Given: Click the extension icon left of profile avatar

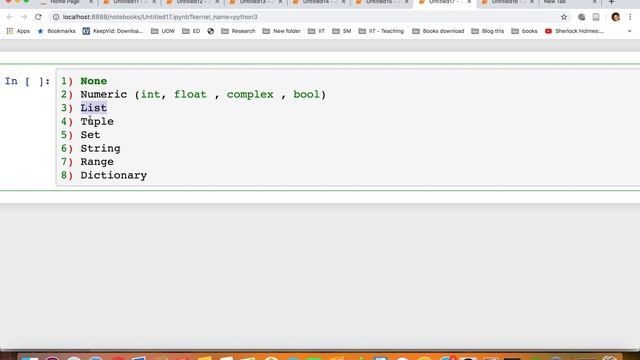Looking at the screenshot, I should coord(596,17).
